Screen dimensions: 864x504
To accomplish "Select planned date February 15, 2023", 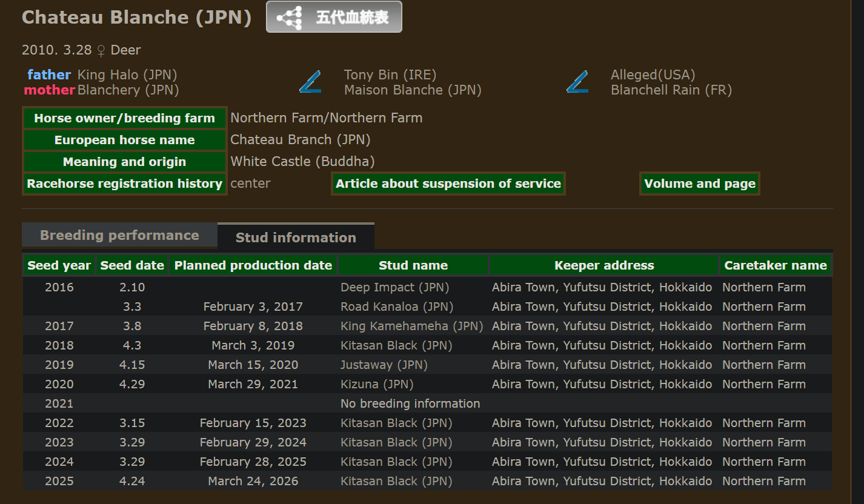I will pos(253,423).
